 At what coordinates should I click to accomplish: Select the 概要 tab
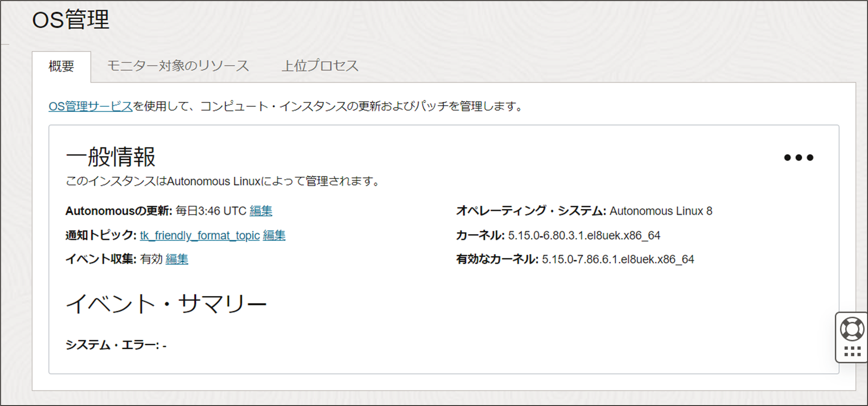point(62,66)
